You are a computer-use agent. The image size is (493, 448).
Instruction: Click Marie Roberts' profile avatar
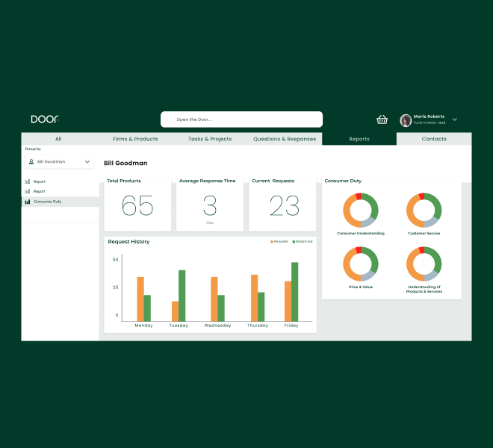(x=406, y=119)
